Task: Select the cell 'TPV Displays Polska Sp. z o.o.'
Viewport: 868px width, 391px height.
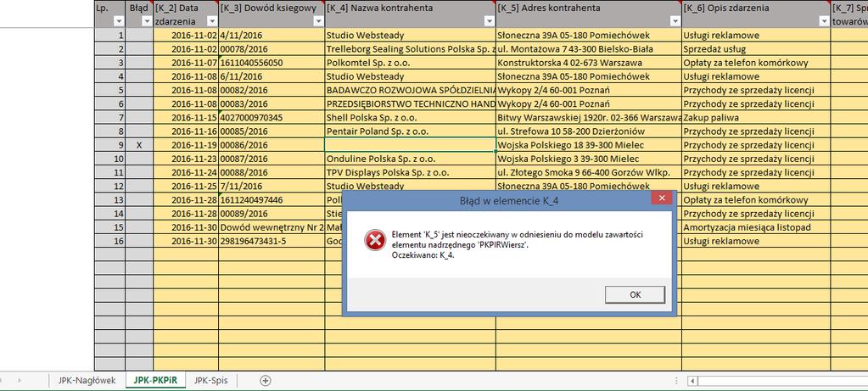Action: [x=410, y=172]
